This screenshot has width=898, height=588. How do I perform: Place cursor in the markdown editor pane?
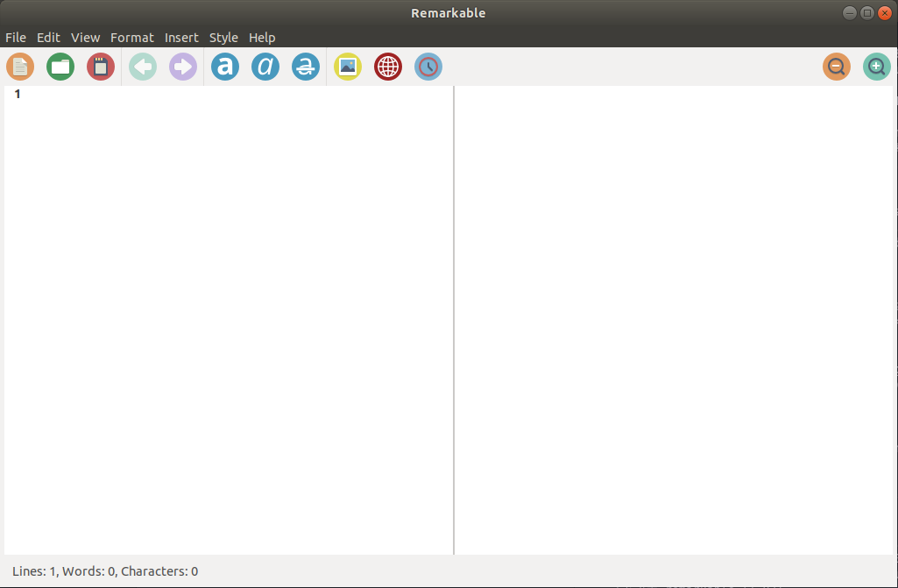(x=237, y=321)
